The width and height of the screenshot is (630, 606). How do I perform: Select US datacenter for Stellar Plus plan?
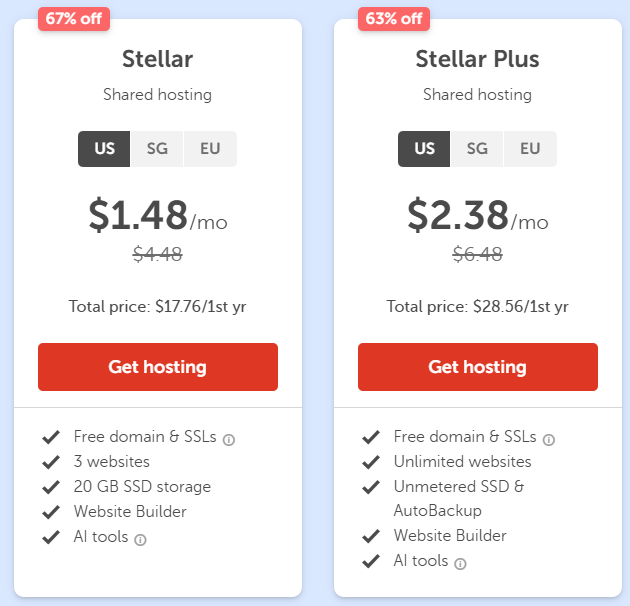pos(425,149)
